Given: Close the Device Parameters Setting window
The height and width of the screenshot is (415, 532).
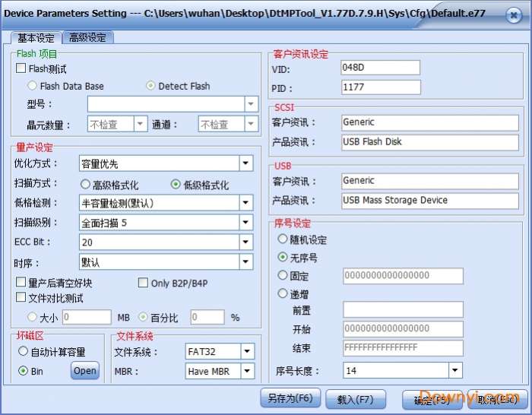Looking at the screenshot, I should click(x=514, y=15).
